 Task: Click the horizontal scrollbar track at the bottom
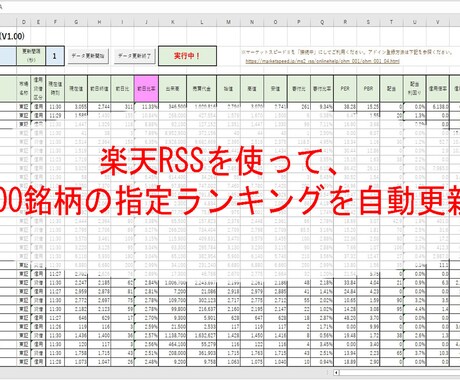tap(400, 373)
